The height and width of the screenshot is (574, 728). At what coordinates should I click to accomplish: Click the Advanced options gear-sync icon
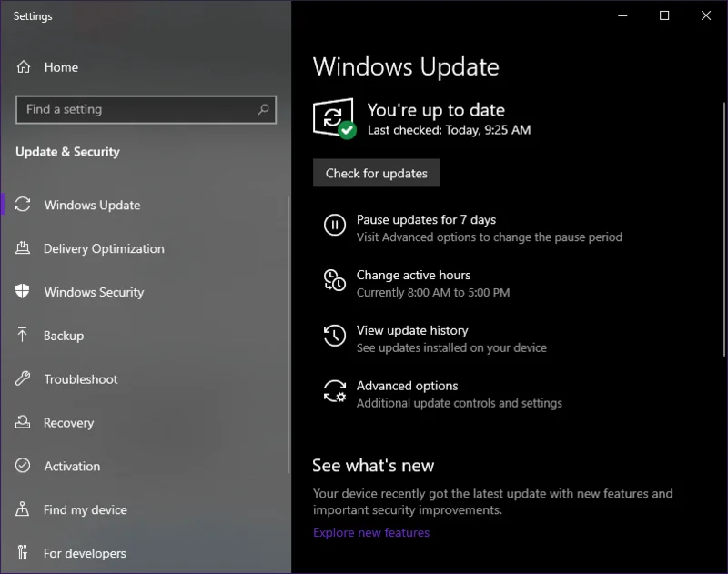(x=334, y=391)
